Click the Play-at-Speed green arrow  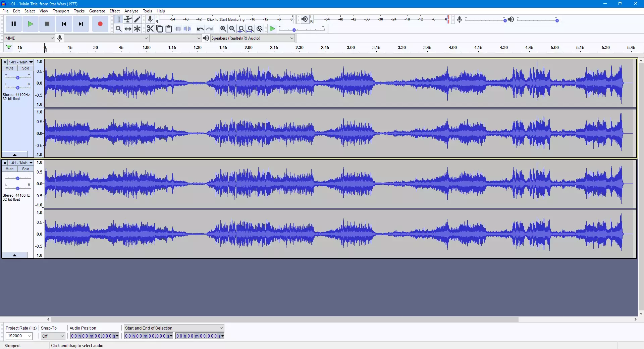click(272, 29)
